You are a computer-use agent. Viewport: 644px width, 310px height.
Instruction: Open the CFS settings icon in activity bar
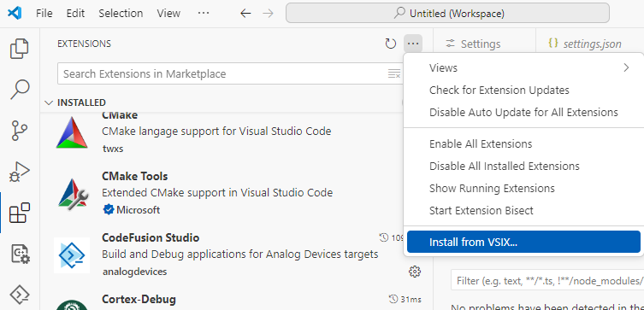coord(20,254)
